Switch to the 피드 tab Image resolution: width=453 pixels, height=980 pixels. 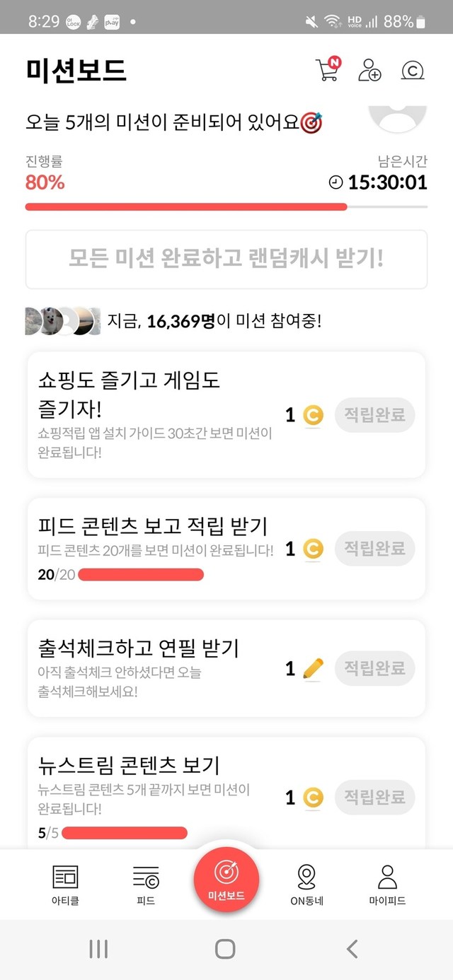click(146, 885)
